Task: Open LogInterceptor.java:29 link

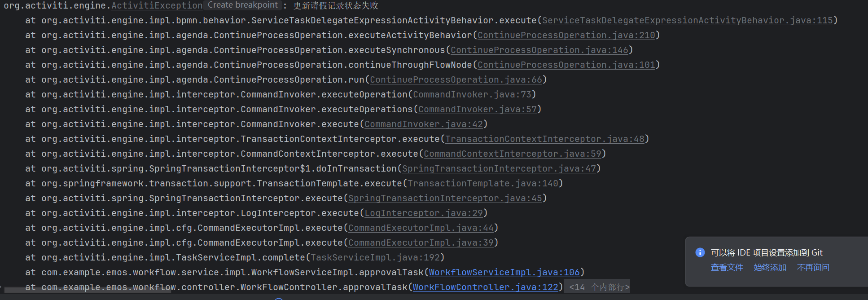Action: click(x=423, y=213)
